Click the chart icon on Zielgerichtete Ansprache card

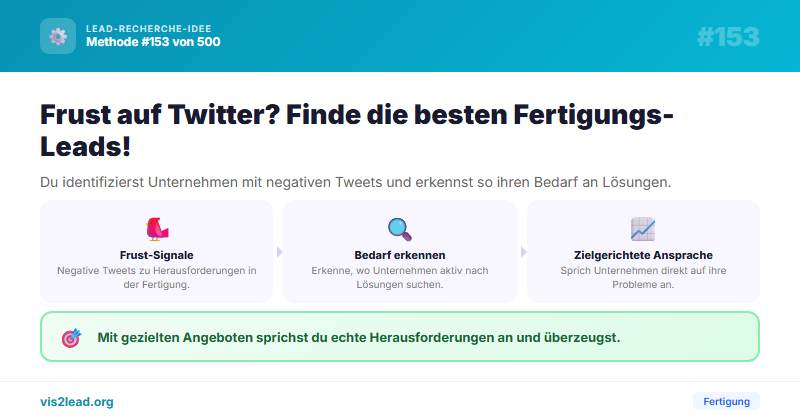pos(643,229)
